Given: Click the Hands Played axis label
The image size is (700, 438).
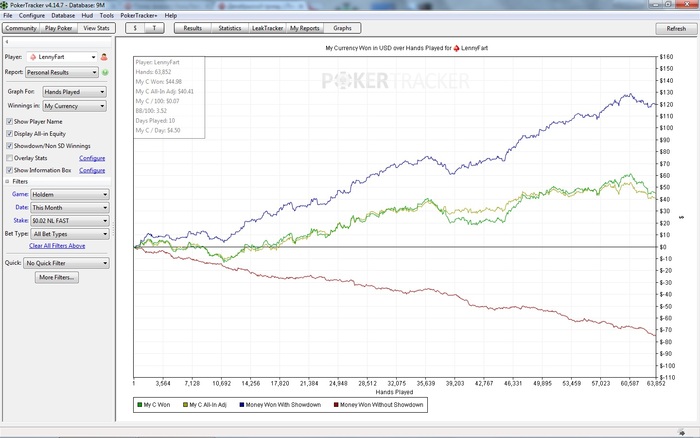Looking at the screenshot, I should pos(394,392).
